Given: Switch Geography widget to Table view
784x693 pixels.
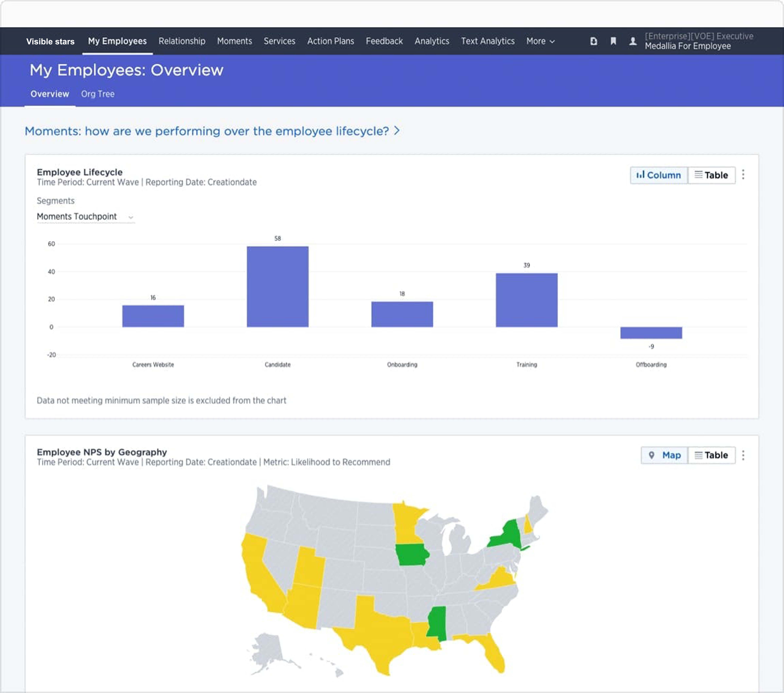Looking at the screenshot, I should 711,455.
